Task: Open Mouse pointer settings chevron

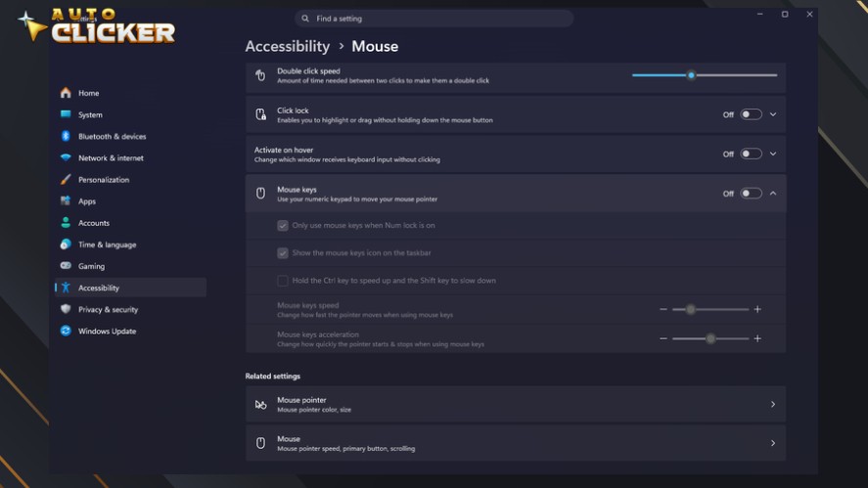Action: pos(773,405)
